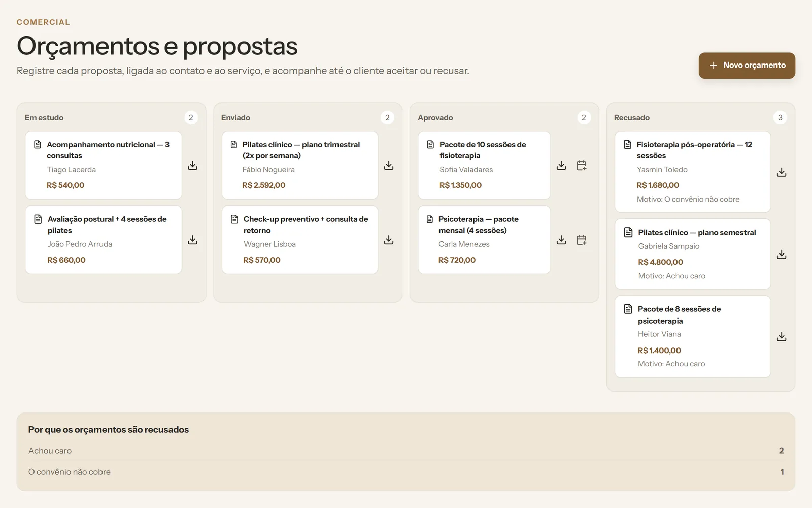Click 'Por que os orçamentos são recusados' heading
Viewport: 812px width, 508px height.
pyautogui.click(x=109, y=430)
